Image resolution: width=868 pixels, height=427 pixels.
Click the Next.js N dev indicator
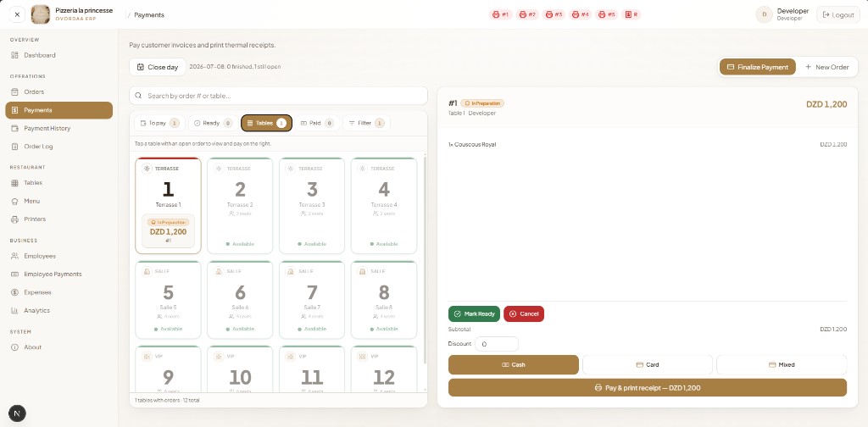click(17, 413)
